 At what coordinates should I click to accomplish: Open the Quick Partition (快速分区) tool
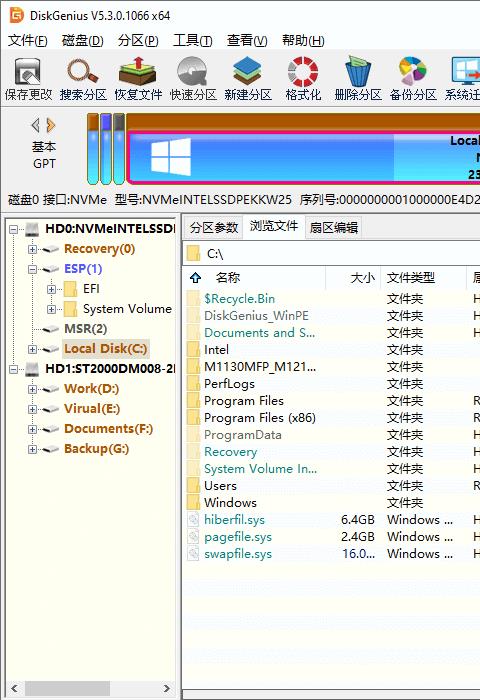coord(193,79)
